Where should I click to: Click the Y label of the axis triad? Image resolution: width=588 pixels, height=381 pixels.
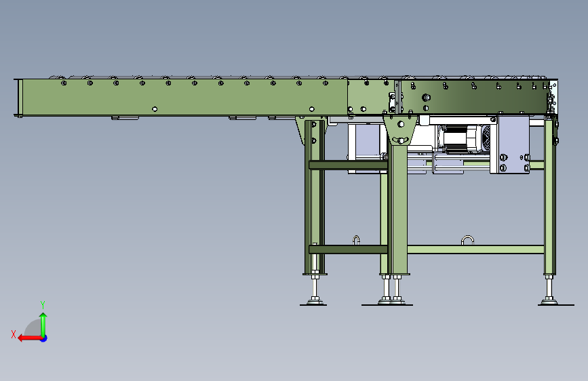(x=43, y=305)
